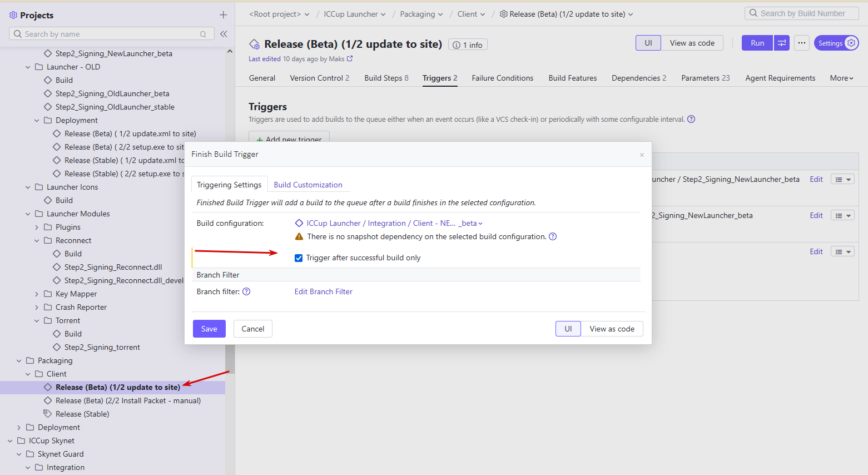Switch the page header to View as code
Screen dimensions: 868x475
692,43
